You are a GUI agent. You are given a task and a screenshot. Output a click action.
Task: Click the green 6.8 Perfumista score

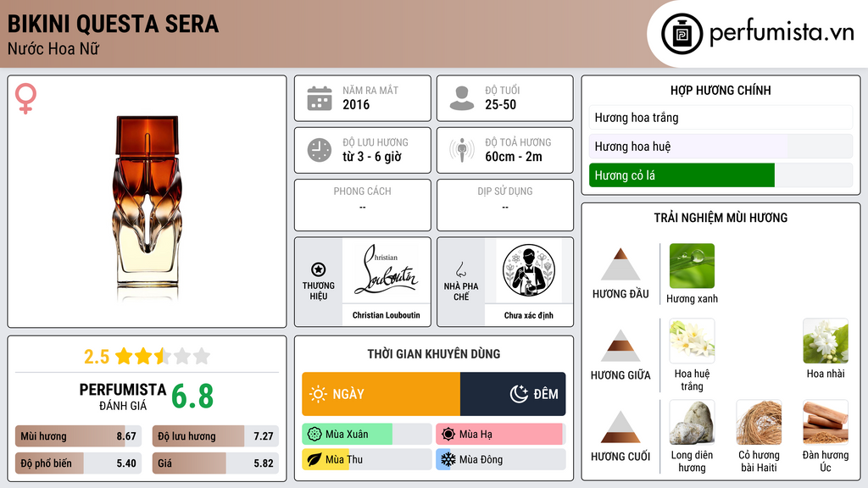pos(192,396)
